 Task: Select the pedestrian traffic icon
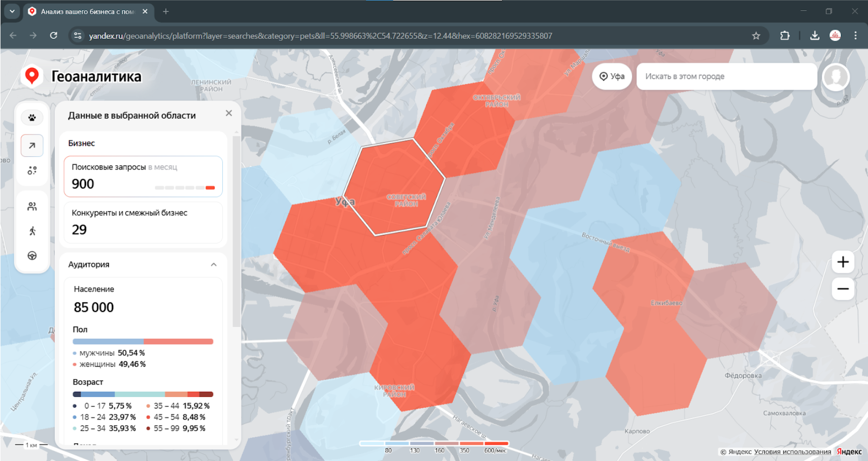click(x=32, y=231)
